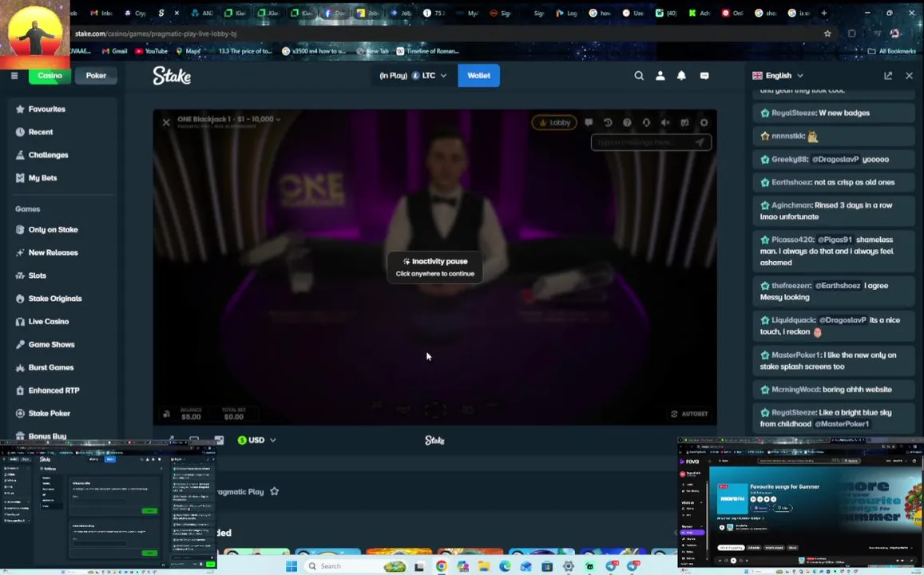Image resolution: width=924 pixels, height=575 pixels.
Task: Click the video layout icon beside settings gear
Action: 684,122
